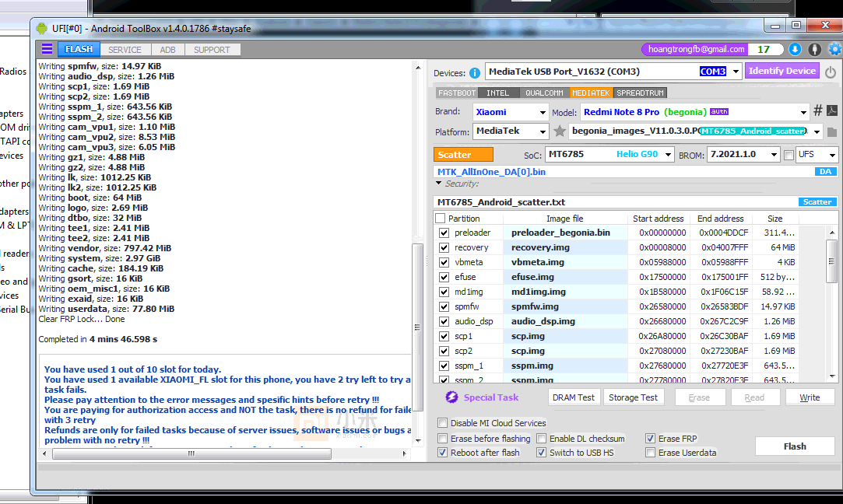
Task: Open the PDF manual icon
Action: (x=831, y=110)
